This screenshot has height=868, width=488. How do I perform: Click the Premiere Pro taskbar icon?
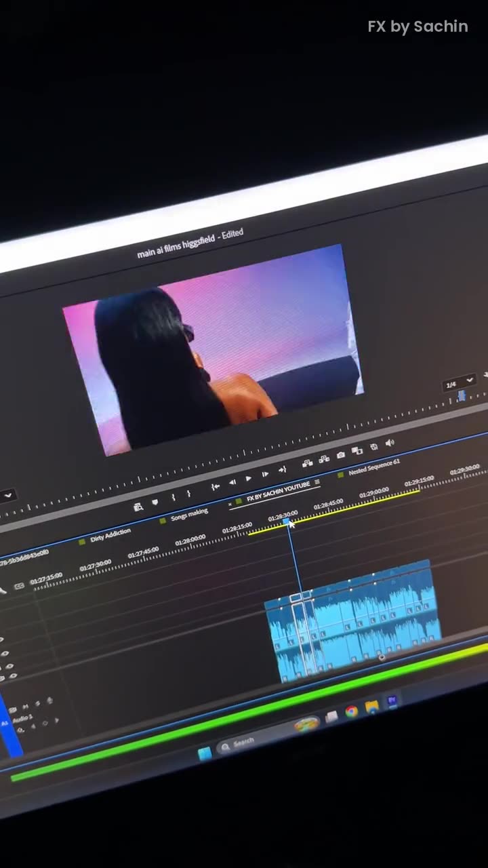tap(392, 701)
